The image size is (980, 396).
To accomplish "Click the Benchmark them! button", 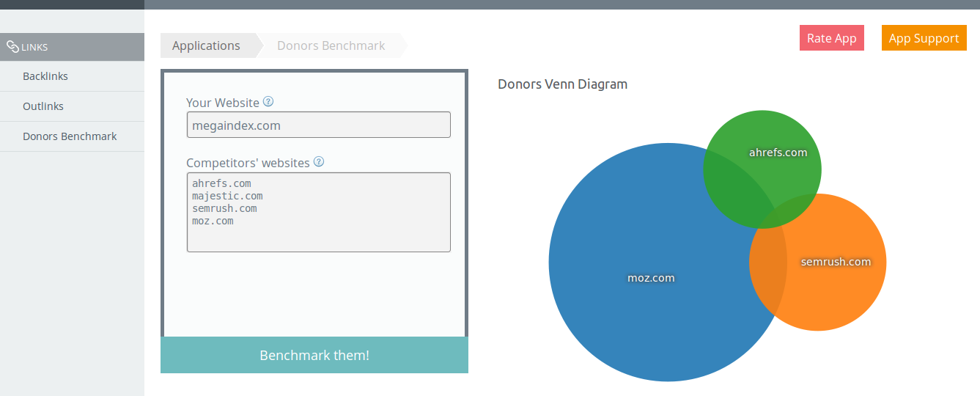I will [x=314, y=355].
